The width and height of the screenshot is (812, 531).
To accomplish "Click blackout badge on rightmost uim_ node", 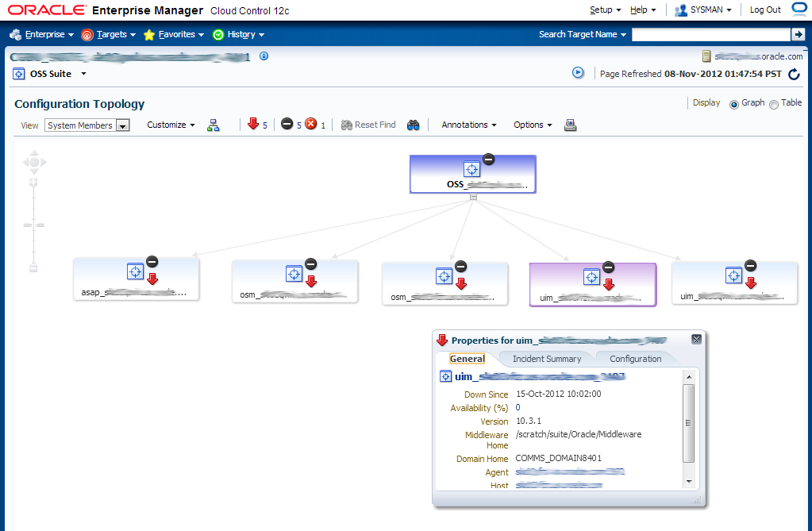I will click(x=751, y=266).
